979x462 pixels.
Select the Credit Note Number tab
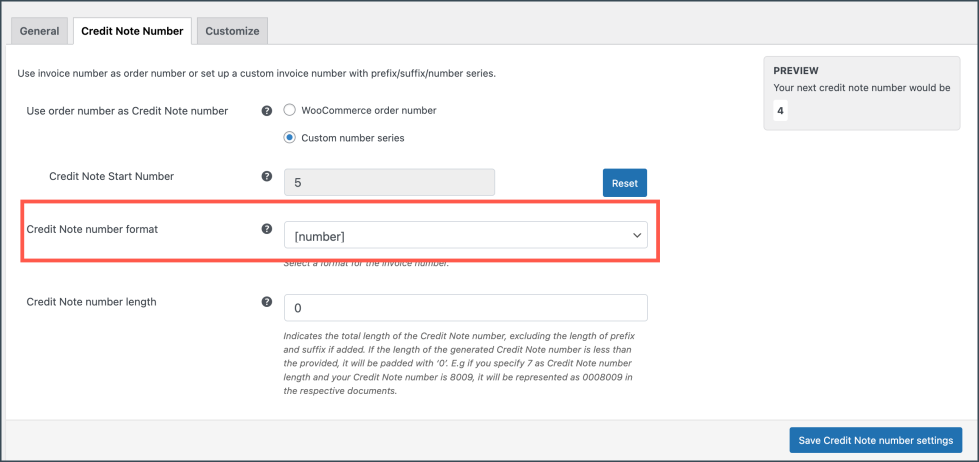pyautogui.click(x=132, y=31)
